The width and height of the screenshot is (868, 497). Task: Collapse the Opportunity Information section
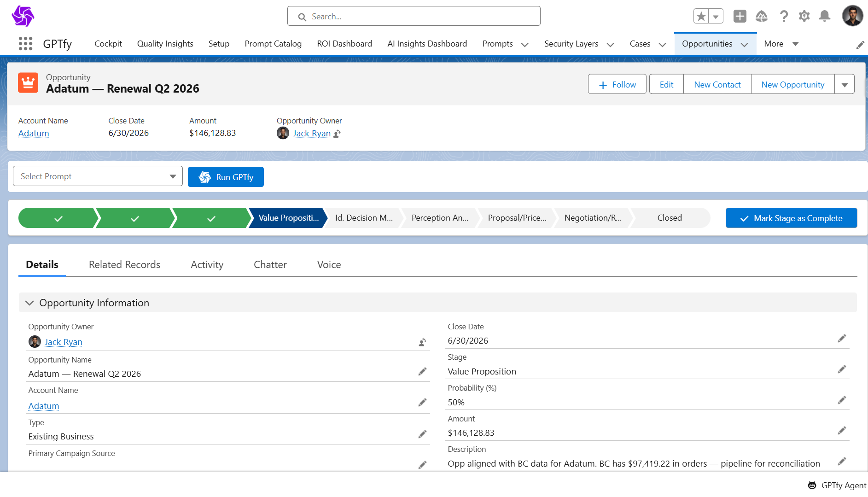click(x=29, y=303)
